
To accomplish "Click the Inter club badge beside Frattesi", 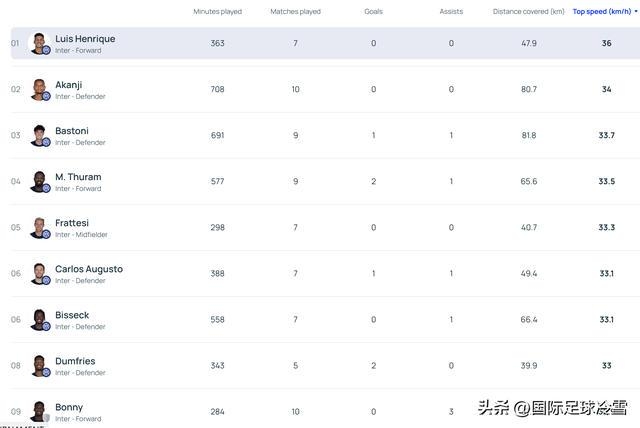I will [x=46, y=234].
